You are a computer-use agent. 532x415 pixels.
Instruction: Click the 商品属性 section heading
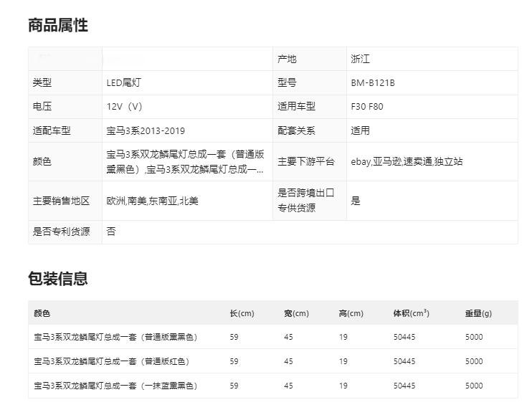(58, 26)
